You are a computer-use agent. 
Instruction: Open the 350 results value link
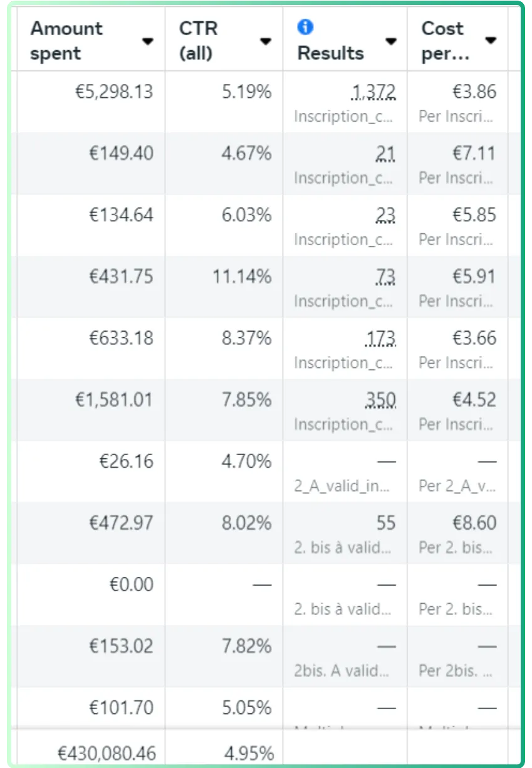pos(380,400)
